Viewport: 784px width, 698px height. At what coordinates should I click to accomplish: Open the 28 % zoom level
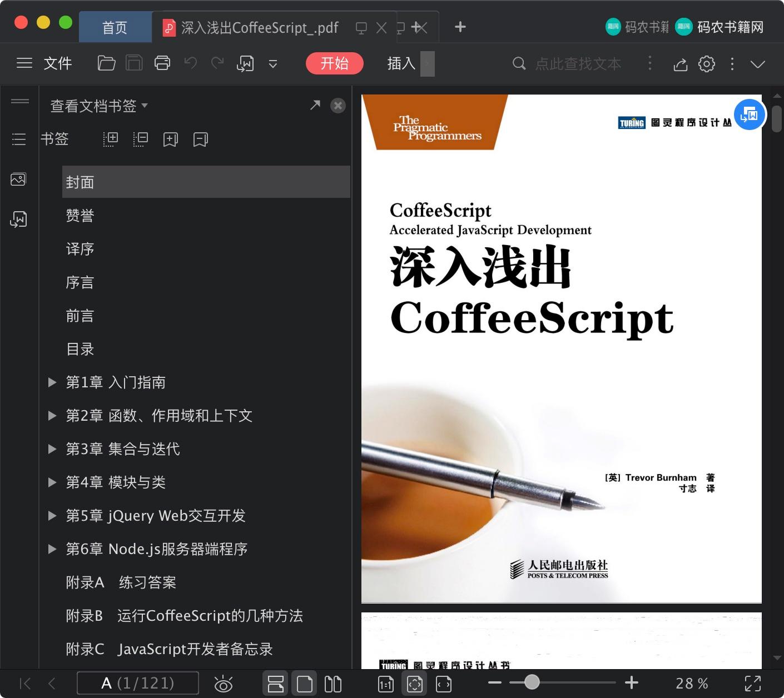coord(692,684)
